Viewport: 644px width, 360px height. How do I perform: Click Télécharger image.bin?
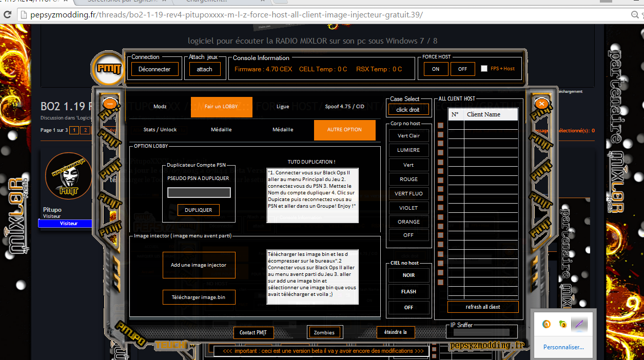(x=199, y=297)
